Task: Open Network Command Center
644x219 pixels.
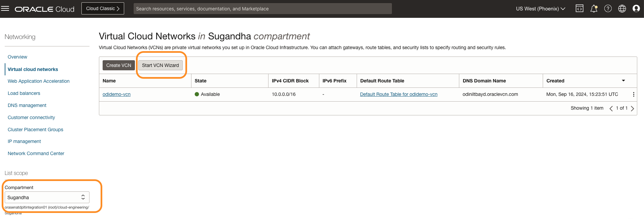Action: click(x=36, y=153)
